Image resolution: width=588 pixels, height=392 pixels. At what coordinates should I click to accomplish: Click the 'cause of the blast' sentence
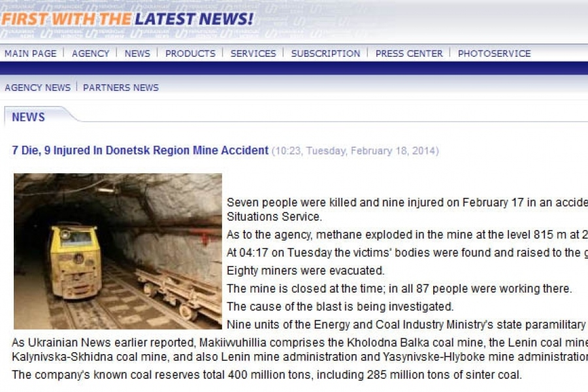(340, 306)
